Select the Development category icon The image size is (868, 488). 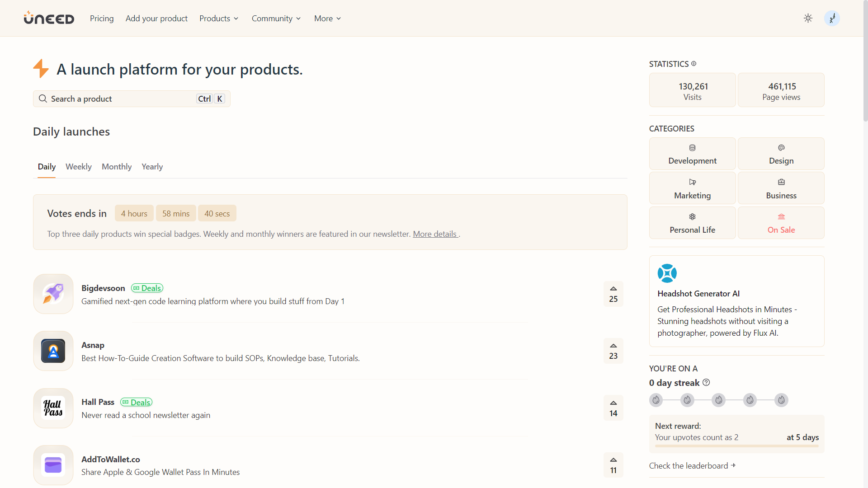[692, 148]
